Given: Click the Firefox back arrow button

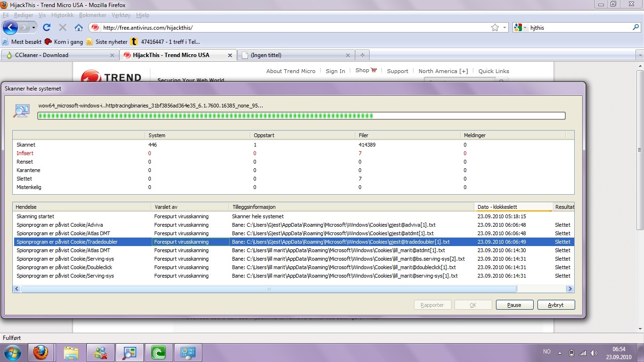Looking at the screenshot, I should [10, 27].
